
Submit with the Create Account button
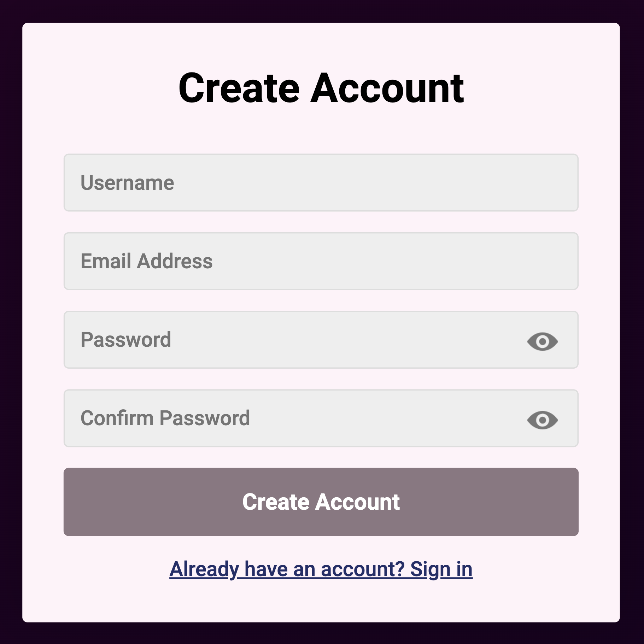(x=321, y=502)
